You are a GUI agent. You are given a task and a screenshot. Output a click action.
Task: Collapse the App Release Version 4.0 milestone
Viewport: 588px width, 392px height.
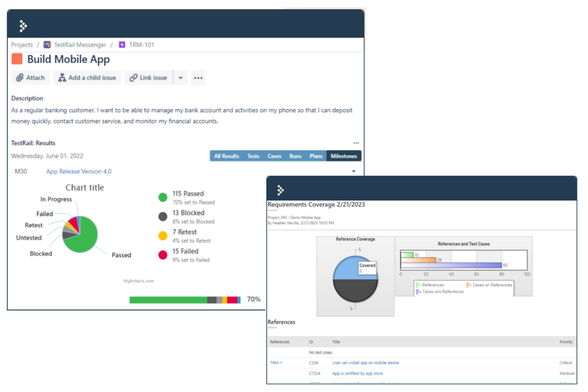353,172
